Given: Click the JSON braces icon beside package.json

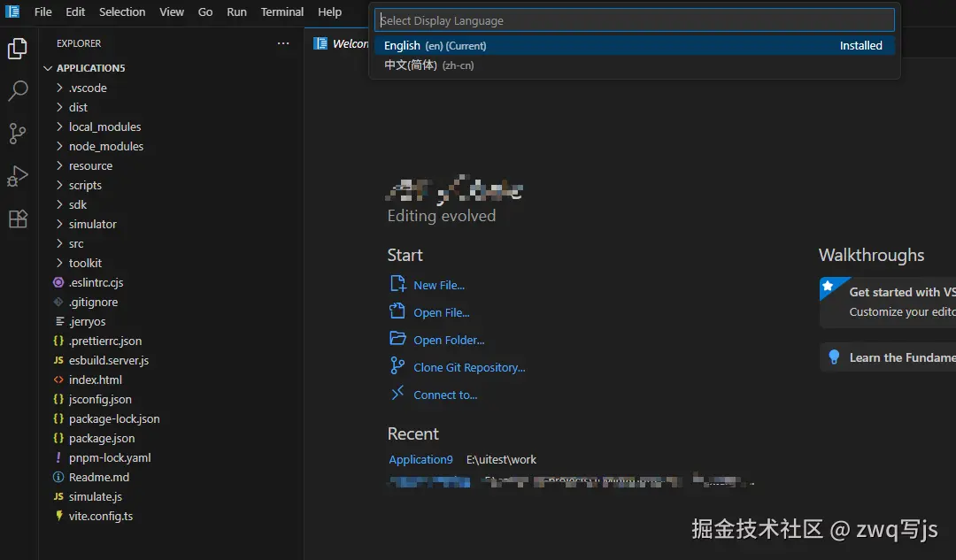Looking at the screenshot, I should (58, 438).
